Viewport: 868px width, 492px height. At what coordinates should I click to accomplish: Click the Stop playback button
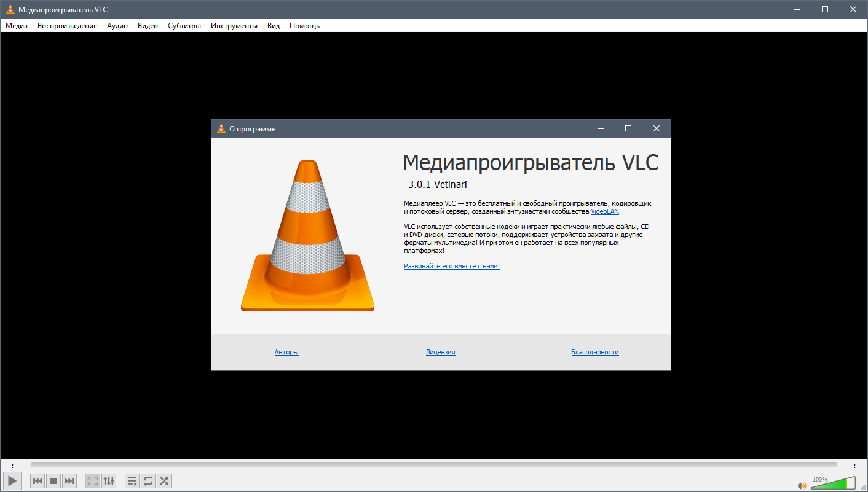(53, 481)
